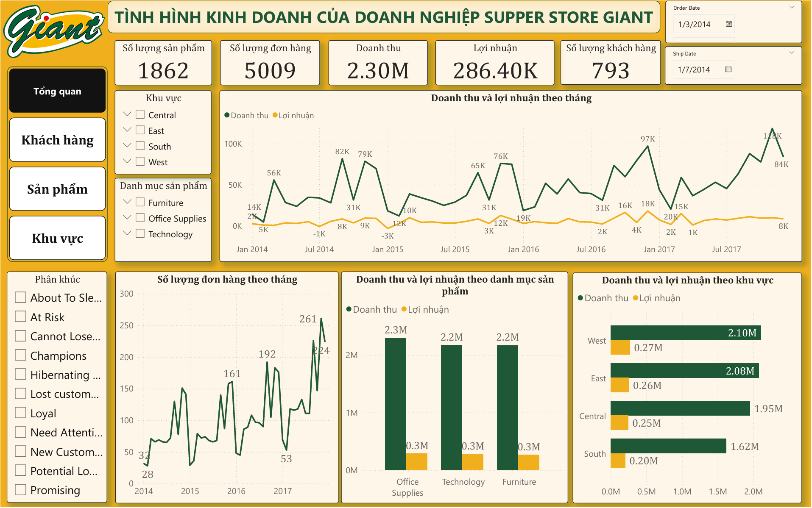
Task: Click the Central revenue bar 1.95M
Action: point(680,408)
